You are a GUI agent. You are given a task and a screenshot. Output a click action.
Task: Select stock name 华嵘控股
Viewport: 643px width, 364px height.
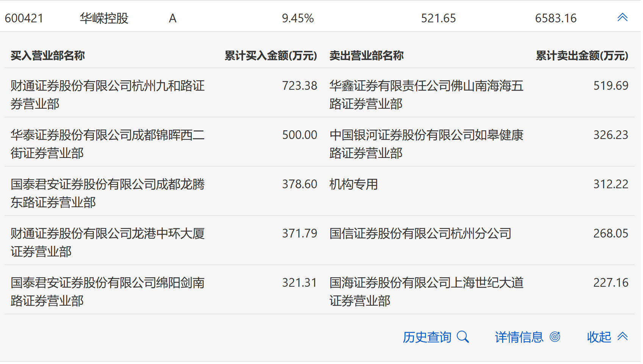tap(104, 18)
